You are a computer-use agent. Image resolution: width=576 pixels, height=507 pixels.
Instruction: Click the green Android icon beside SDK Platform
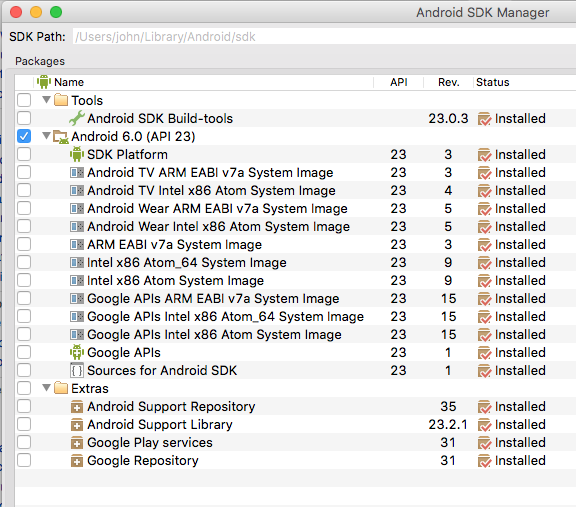(77, 154)
